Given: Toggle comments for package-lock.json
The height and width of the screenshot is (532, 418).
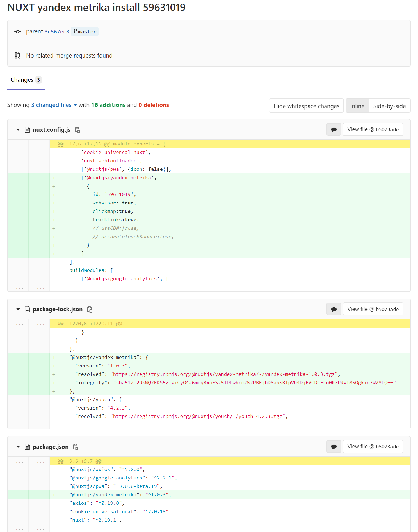Looking at the screenshot, I should tap(334, 309).
